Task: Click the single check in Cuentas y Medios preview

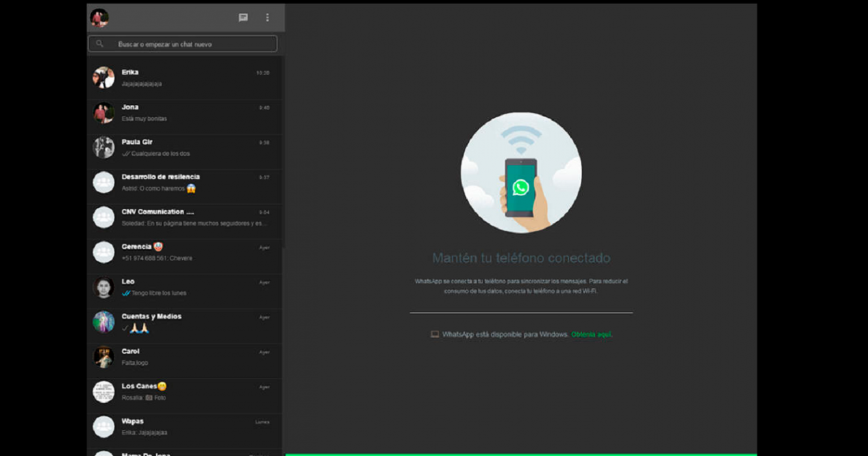Action: tap(125, 328)
